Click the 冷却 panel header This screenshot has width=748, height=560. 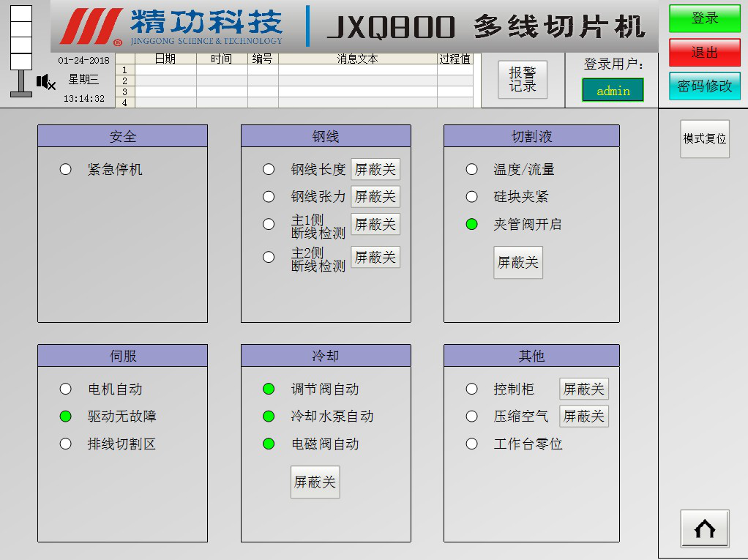326,356
